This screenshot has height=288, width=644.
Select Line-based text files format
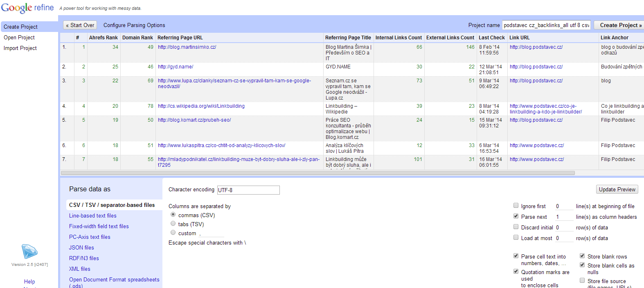(93, 215)
